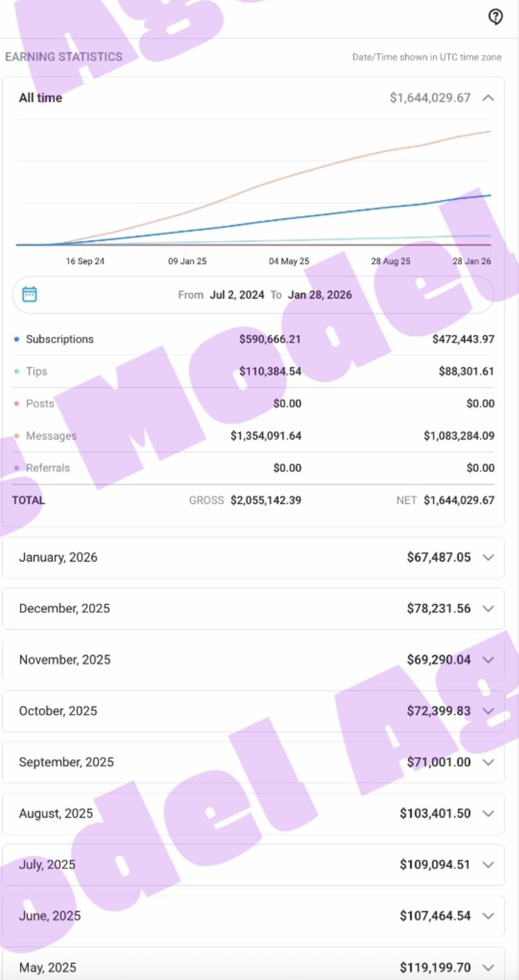Click the calendar icon in date range

pyautogui.click(x=29, y=295)
